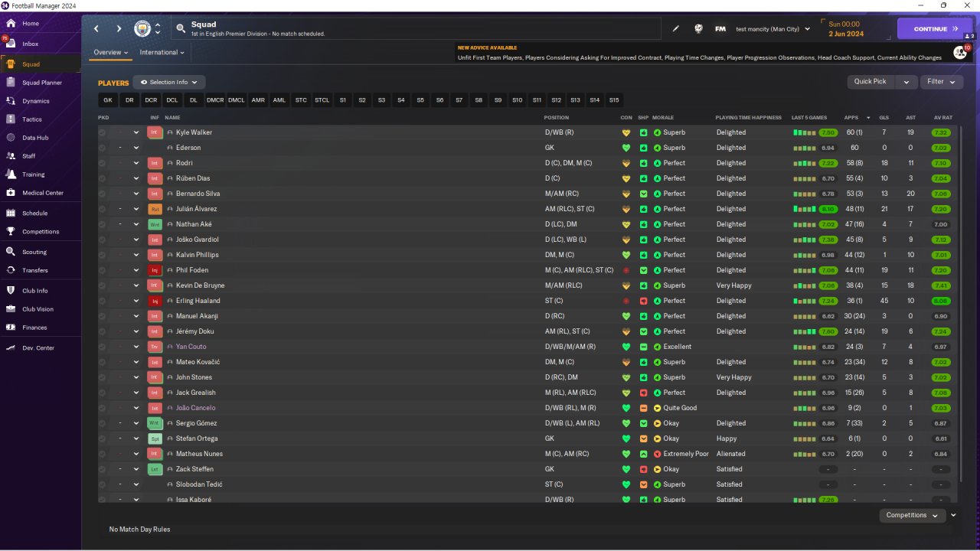980x551 pixels.
Task: Click the Schedule calendar icon
Action: (11, 214)
